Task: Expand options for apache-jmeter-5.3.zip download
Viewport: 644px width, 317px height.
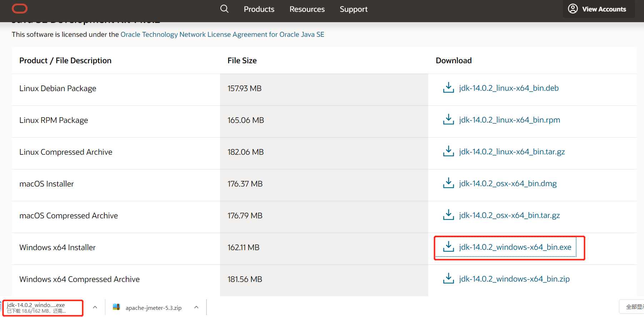Action: (196, 307)
